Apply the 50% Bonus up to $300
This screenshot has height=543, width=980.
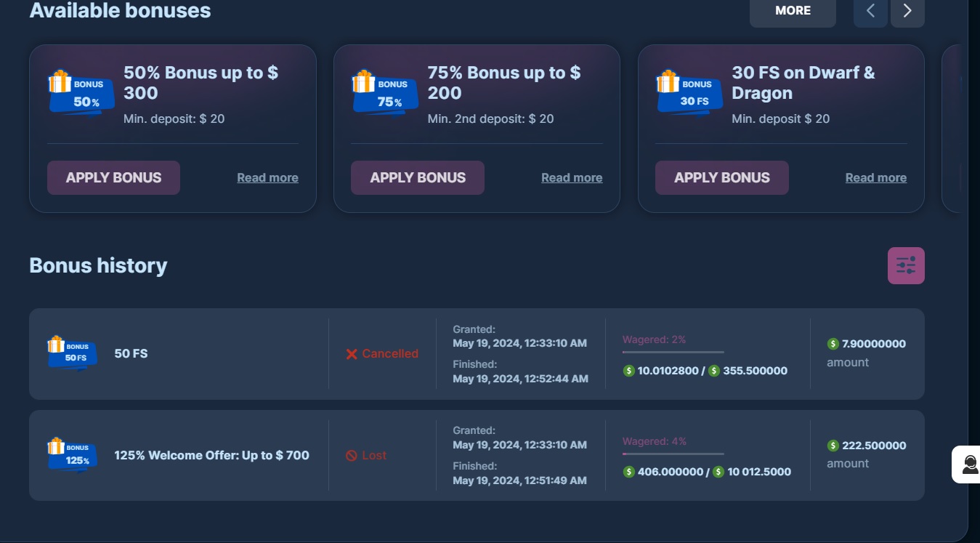[x=113, y=177]
